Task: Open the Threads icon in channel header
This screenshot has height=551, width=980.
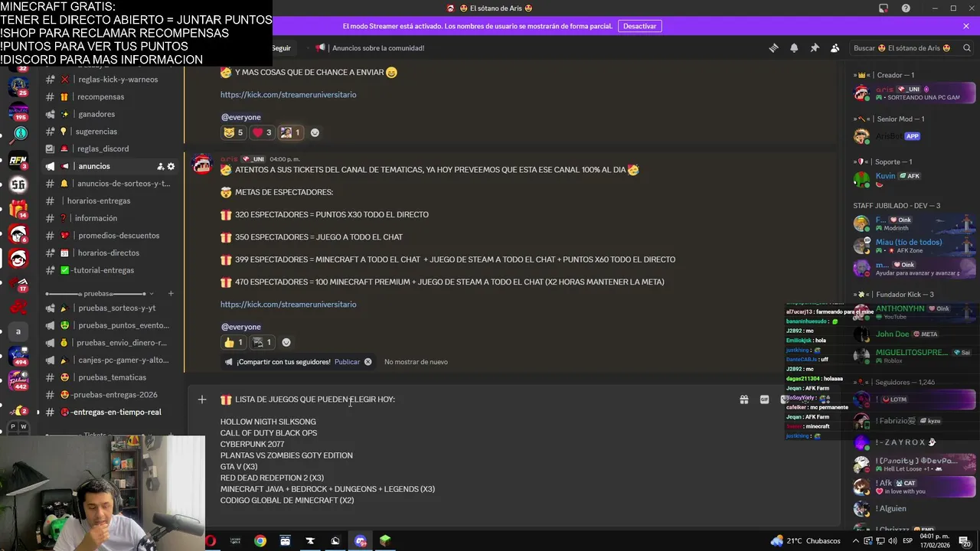Action: (x=773, y=47)
